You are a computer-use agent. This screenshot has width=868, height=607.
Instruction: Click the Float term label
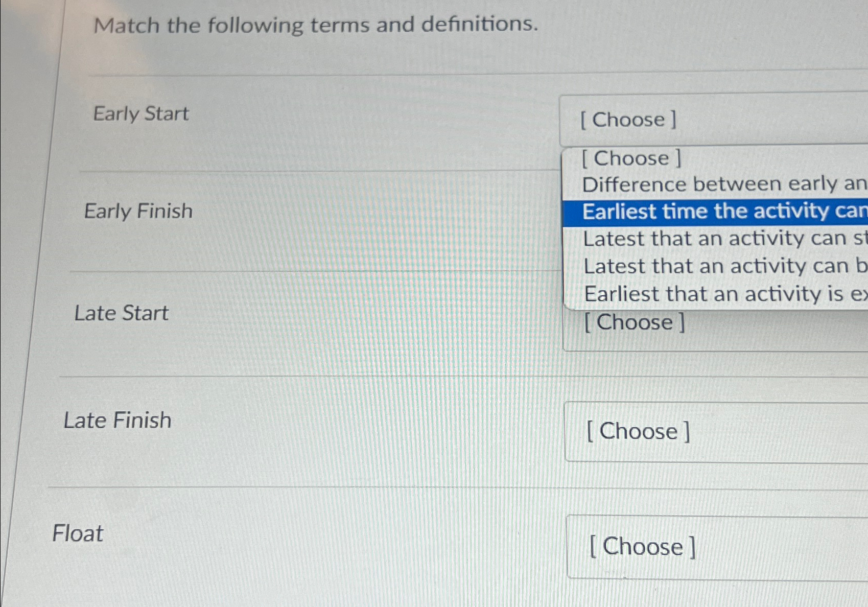77,533
